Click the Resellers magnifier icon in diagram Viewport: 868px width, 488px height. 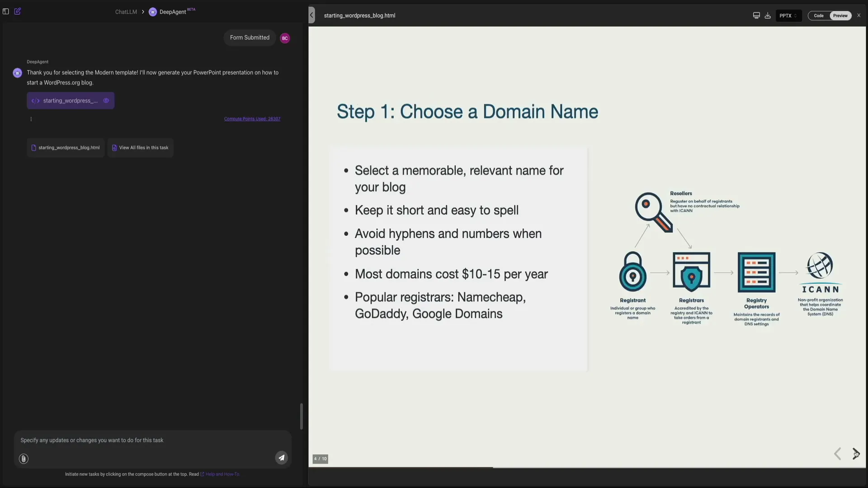point(653,212)
